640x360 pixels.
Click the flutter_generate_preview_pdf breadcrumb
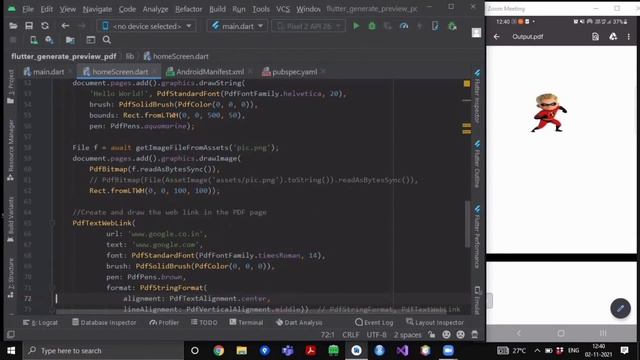pyautogui.click(x=64, y=56)
